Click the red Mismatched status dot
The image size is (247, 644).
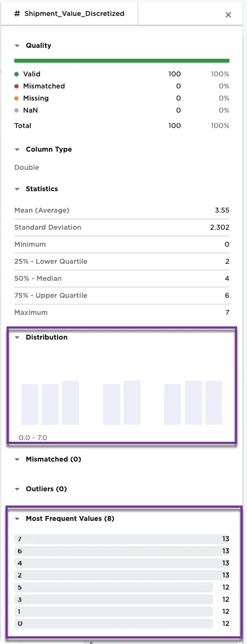[16, 86]
